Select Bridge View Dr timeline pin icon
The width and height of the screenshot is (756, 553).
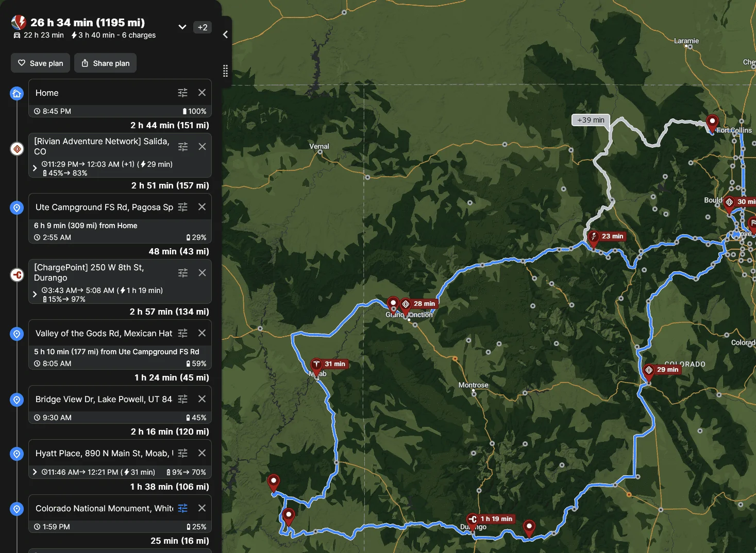click(x=17, y=400)
